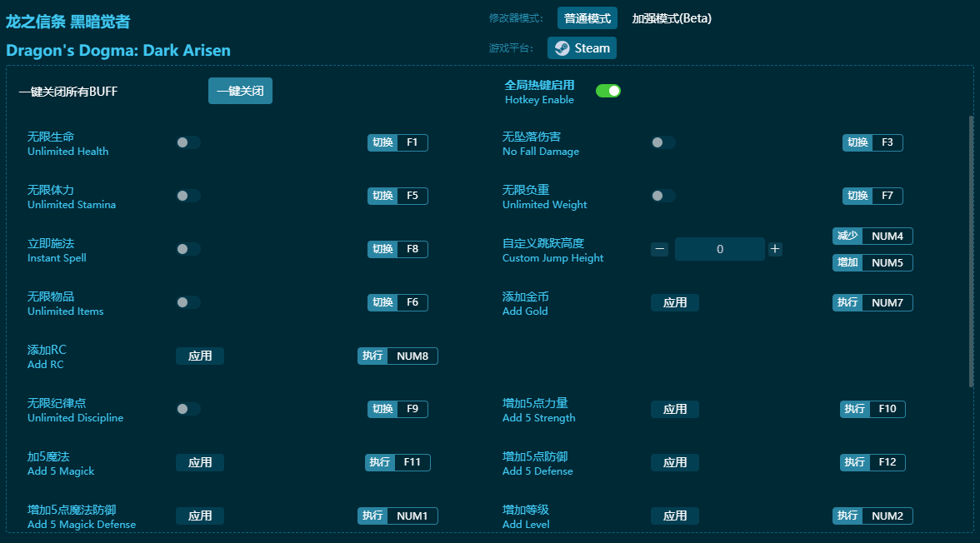Apply Add 5 Strength

(x=675, y=409)
